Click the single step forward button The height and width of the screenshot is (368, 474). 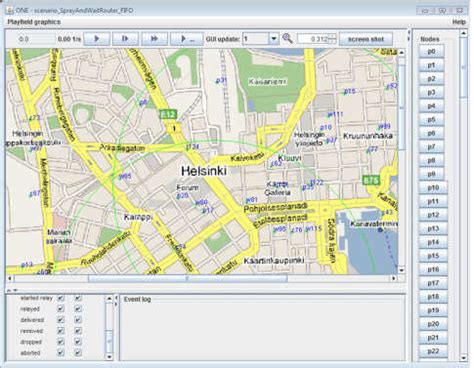(125, 39)
